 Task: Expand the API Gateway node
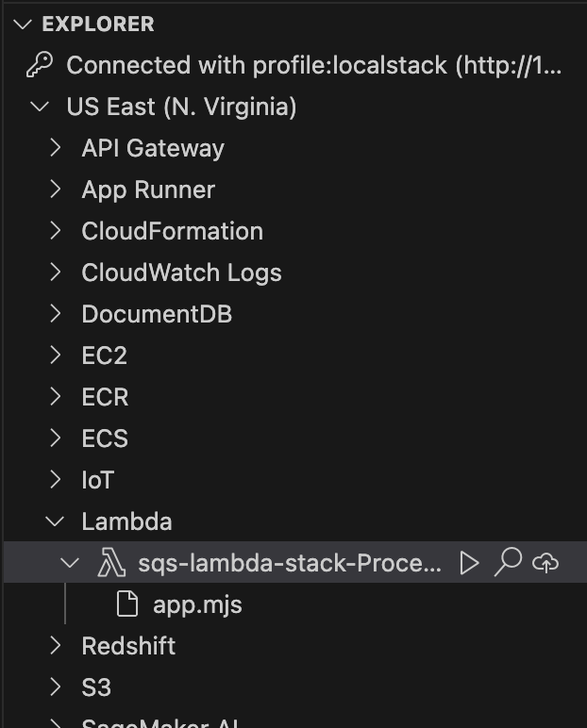(x=56, y=148)
